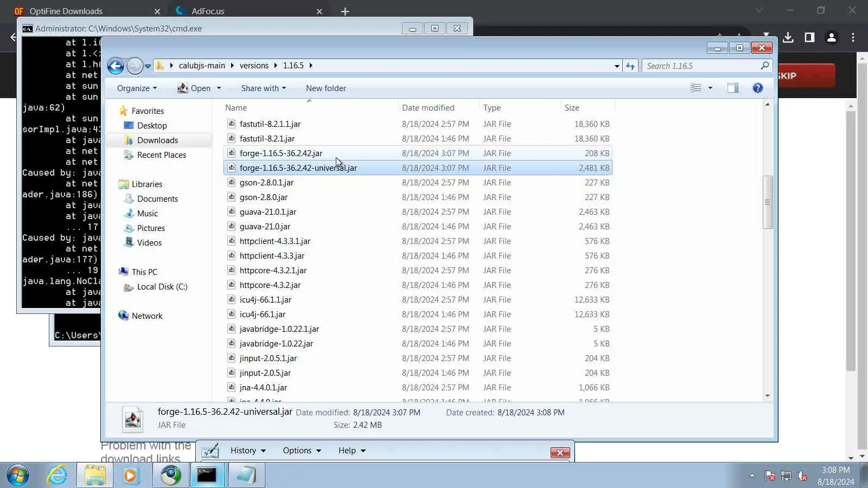Screen dimensions: 868x488
Task: Refresh the 1.16.5 folder view
Action: pos(630,66)
